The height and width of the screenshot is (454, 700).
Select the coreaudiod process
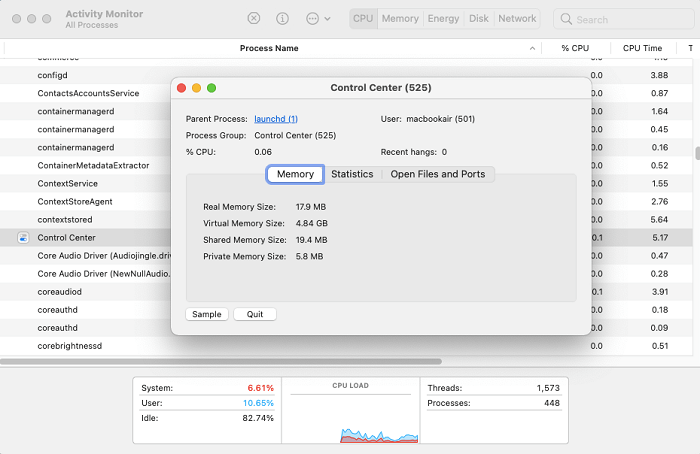59,292
